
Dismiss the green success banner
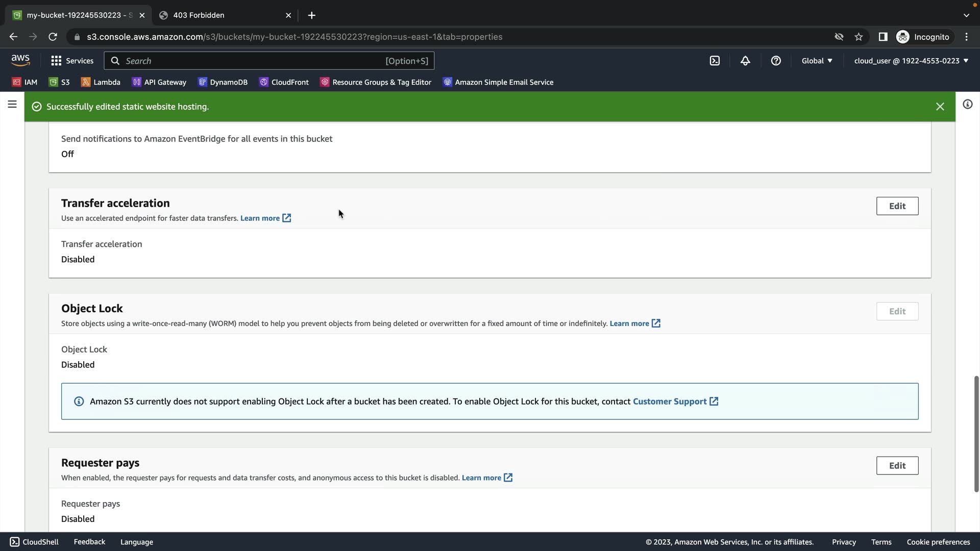pos(940,107)
